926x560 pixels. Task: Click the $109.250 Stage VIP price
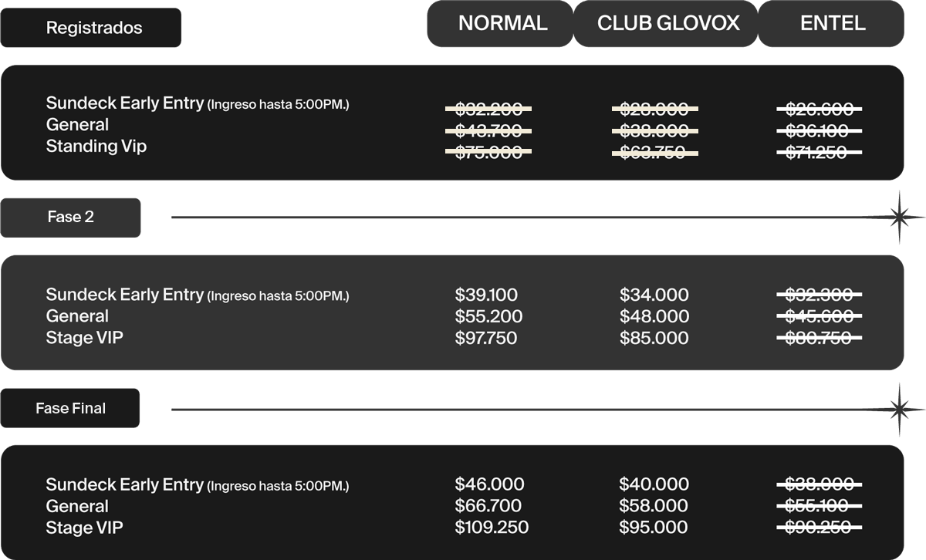[x=492, y=528]
